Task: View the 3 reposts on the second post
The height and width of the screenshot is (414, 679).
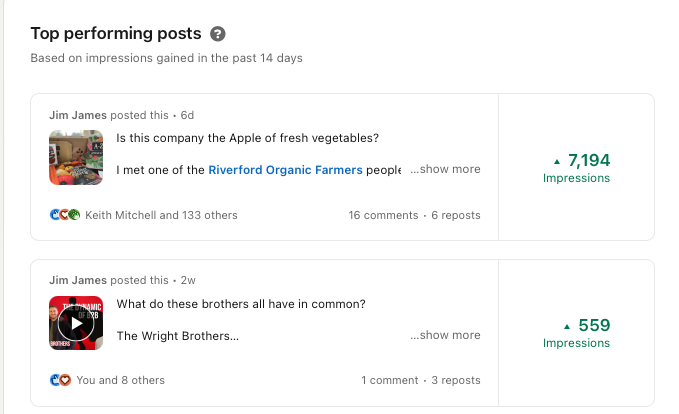Action: click(x=456, y=380)
